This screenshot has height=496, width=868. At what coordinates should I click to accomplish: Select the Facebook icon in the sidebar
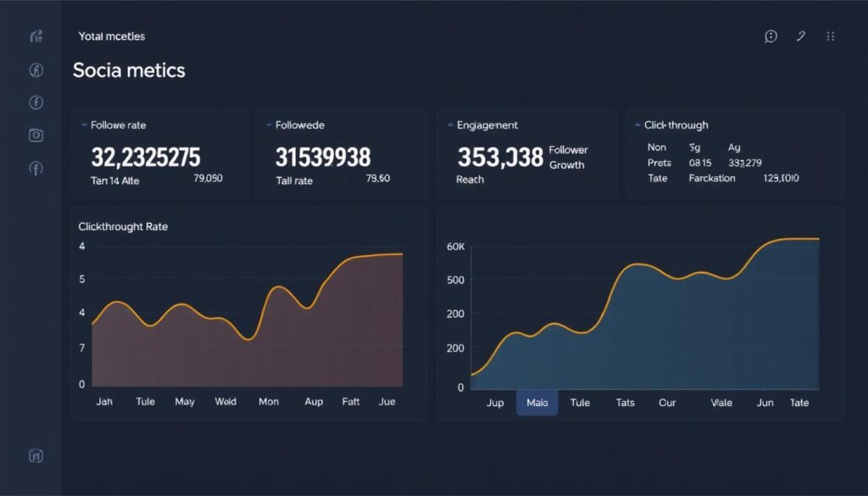pos(36,101)
